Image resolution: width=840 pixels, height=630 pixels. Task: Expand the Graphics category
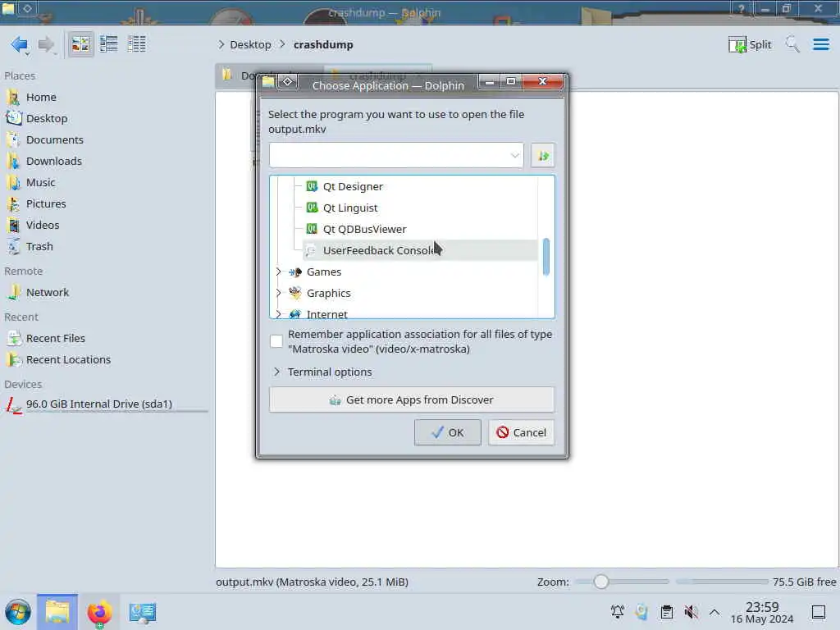[279, 293]
